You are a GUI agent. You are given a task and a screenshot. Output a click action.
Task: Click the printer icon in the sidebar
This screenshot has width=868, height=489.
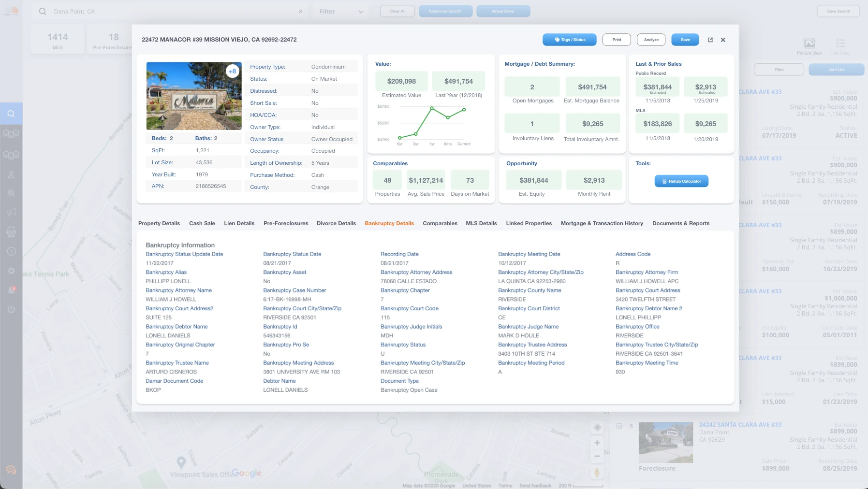point(11,232)
